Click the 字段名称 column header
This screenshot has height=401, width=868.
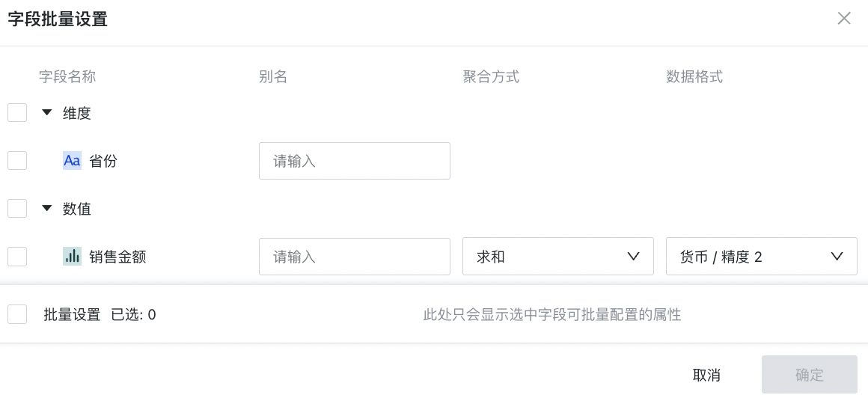pos(67,76)
